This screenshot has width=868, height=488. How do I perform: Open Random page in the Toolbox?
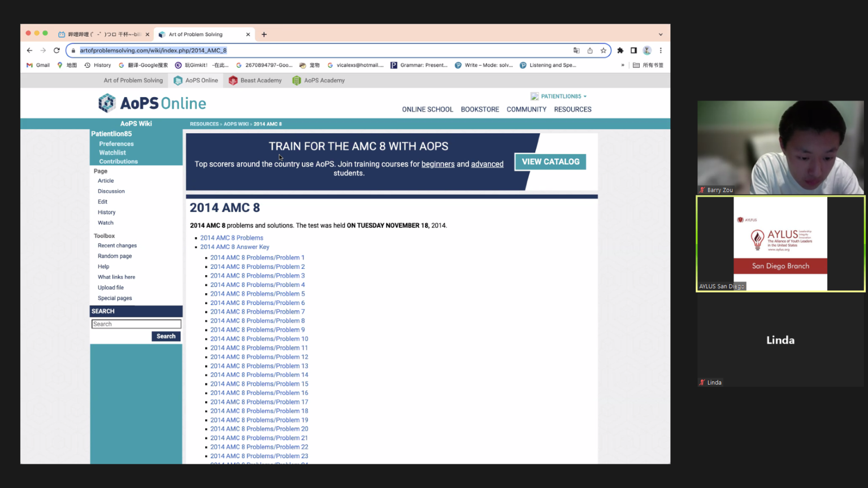point(115,256)
